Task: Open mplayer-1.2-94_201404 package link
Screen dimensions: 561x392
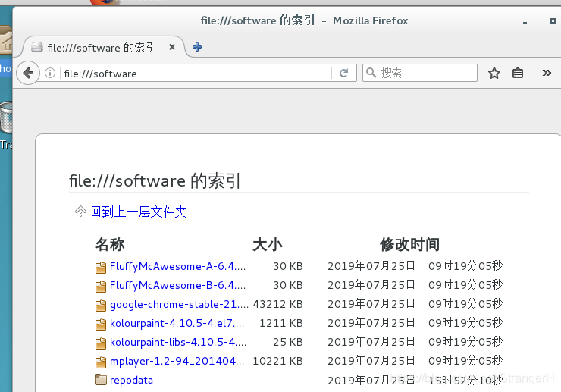Action: pyautogui.click(x=177, y=361)
